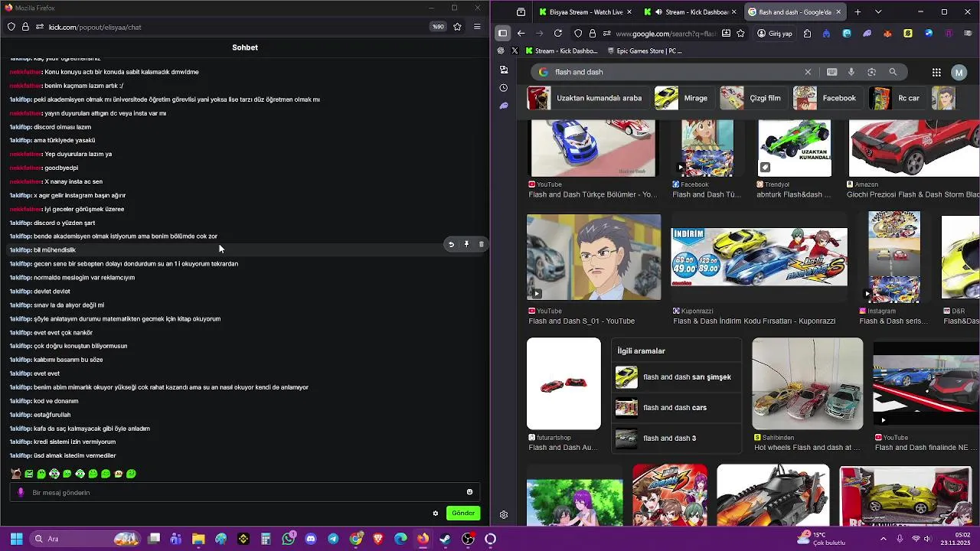Filter images by 'Rc car' chip
980x551 pixels.
pyautogui.click(x=897, y=98)
